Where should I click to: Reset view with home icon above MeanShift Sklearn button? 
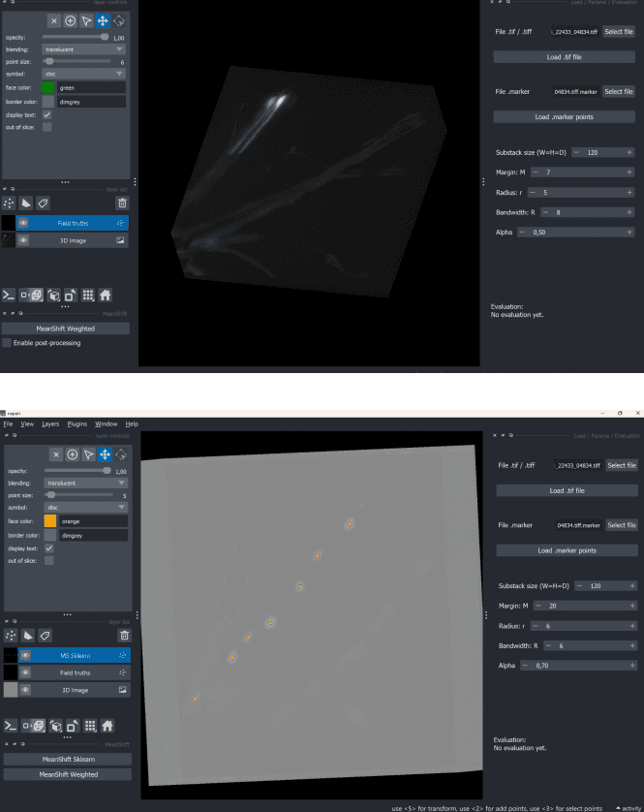[x=107, y=726]
